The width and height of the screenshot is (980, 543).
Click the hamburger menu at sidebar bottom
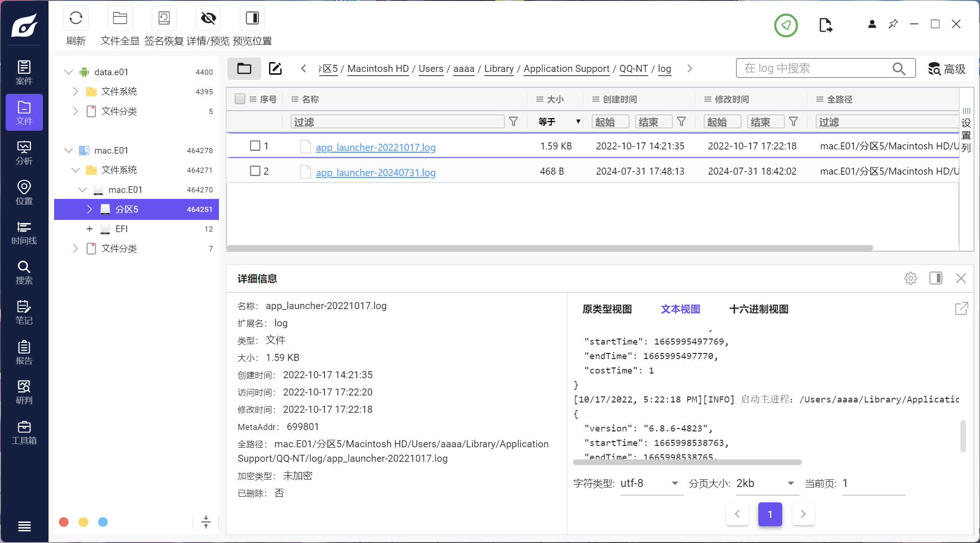tap(24, 526)
